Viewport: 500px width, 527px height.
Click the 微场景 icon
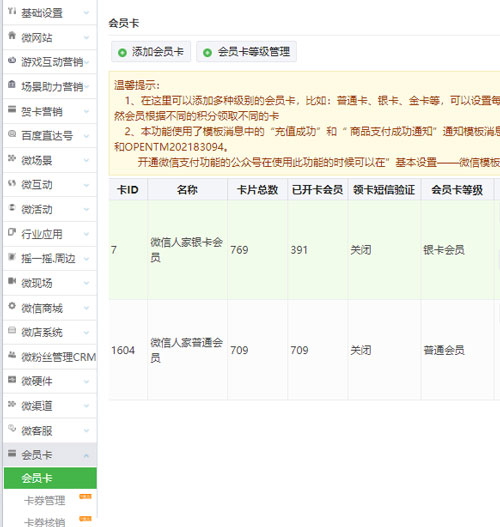[x=12, y=158]
